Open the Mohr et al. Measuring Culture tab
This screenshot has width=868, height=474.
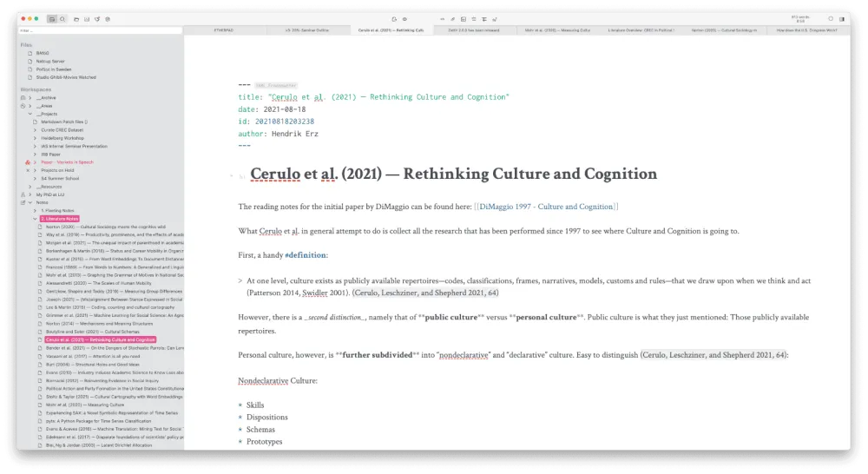click(544, 30)
